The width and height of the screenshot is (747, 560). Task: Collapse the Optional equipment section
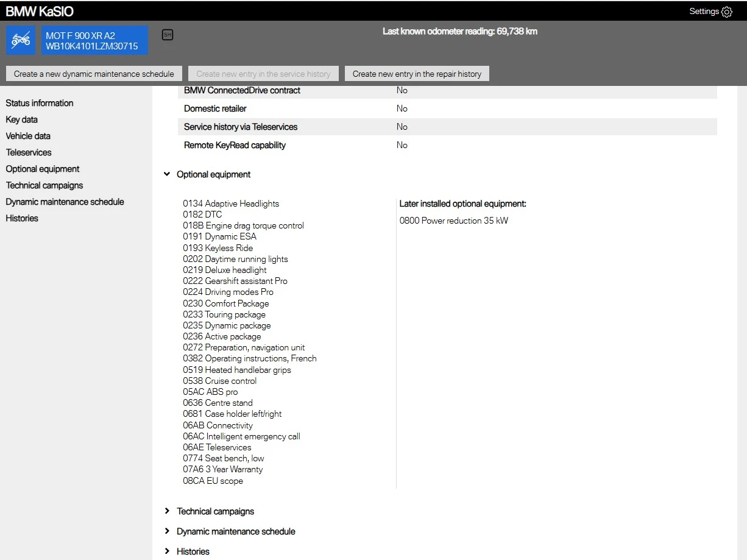(167, 174)
